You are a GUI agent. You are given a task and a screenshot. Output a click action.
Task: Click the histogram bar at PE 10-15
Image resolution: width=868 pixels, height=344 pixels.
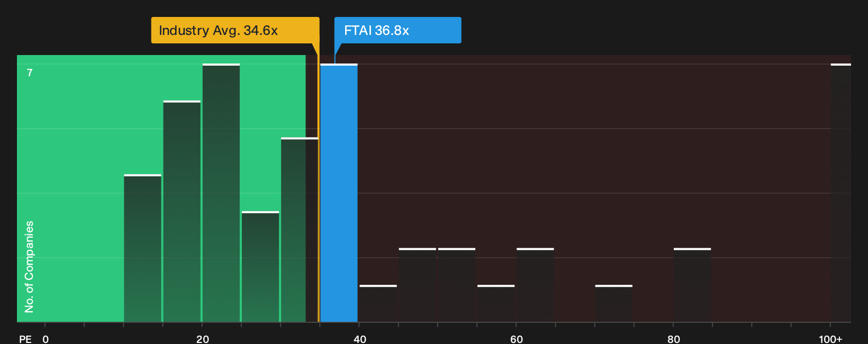[143, 248]
